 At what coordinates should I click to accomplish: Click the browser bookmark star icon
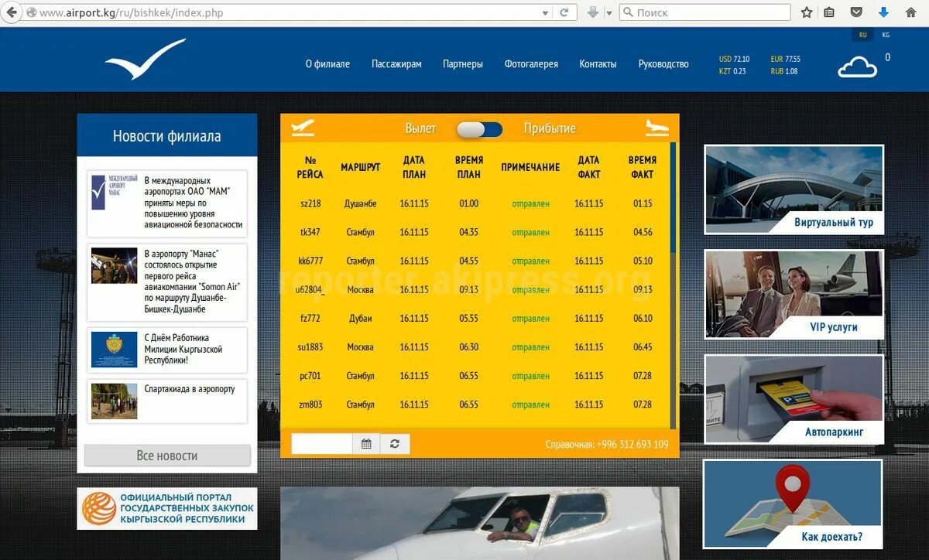807,12
